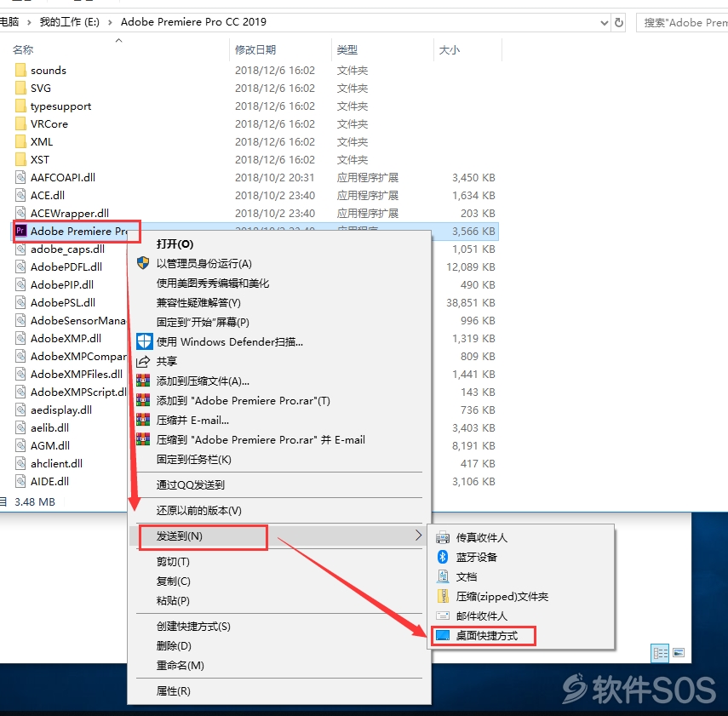Expand the chevron after 电脑 in breadcrumb
728x716 pixels.
point(29,22)
